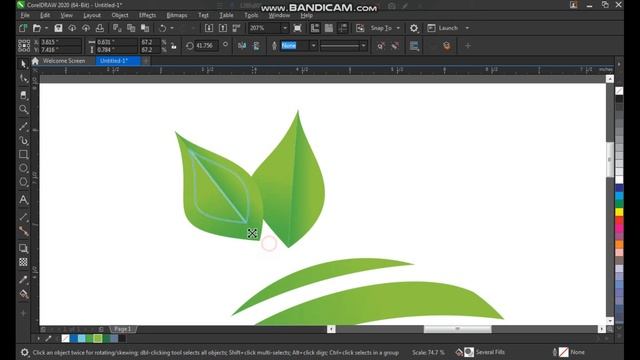Click the Mirror horizontally icon
This screenshot has width=640, height=360.
pyautogui.click(x=242, y=45)
